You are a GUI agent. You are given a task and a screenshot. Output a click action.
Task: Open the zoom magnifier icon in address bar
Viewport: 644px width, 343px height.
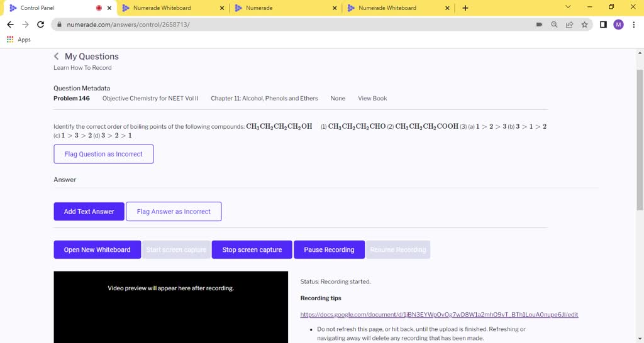554,24
